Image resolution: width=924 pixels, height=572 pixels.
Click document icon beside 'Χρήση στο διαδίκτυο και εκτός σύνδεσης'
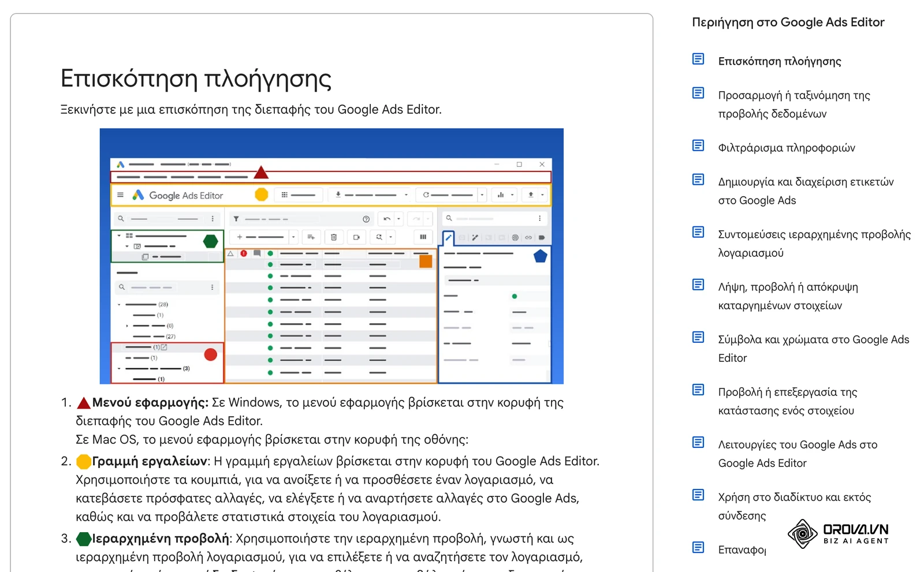698,495
